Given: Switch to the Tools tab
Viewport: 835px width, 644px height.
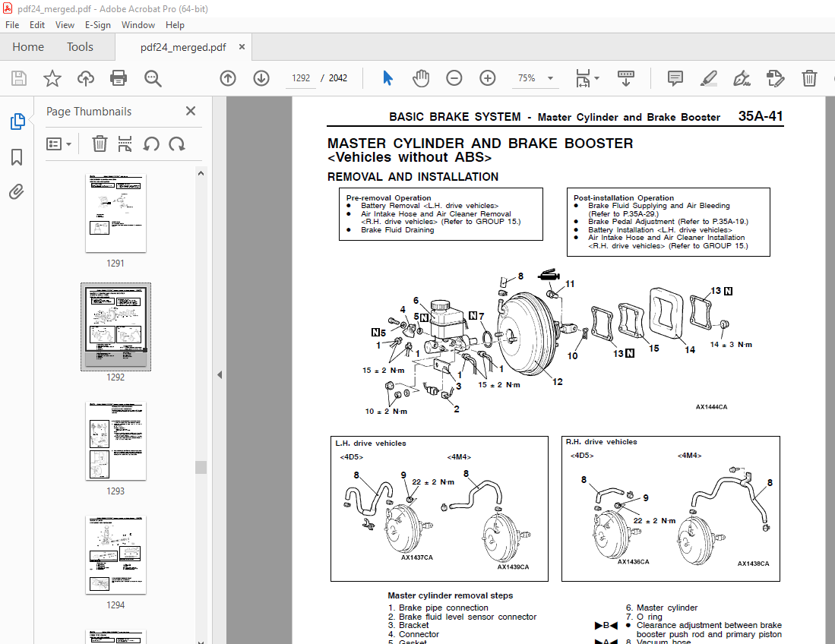Looking at the screenshot, I should 80,47.
